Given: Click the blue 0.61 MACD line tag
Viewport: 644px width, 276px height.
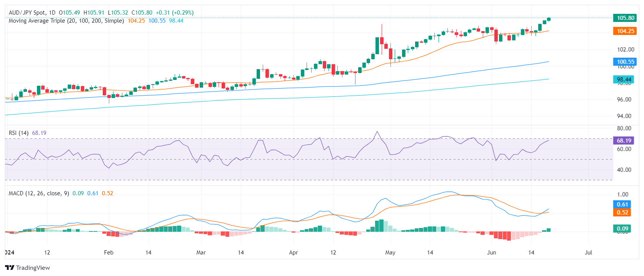Looking at the screenshot, I should click(x=622, y=205).
